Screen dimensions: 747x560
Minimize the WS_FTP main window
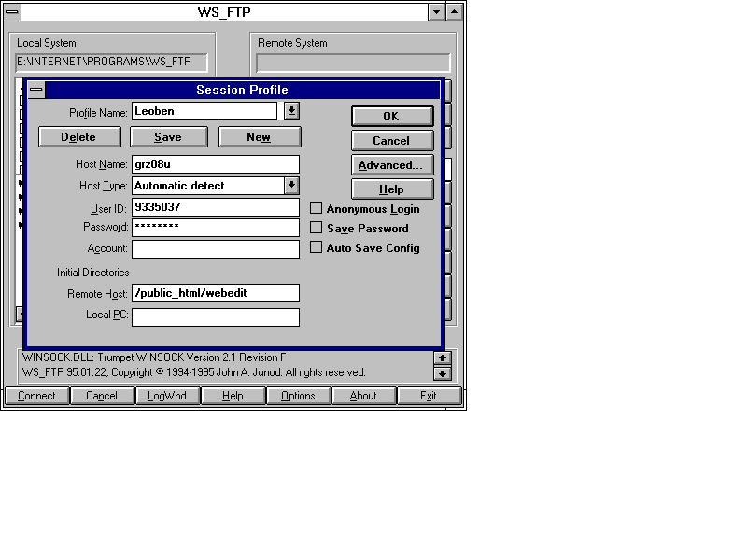pos(436,12)
